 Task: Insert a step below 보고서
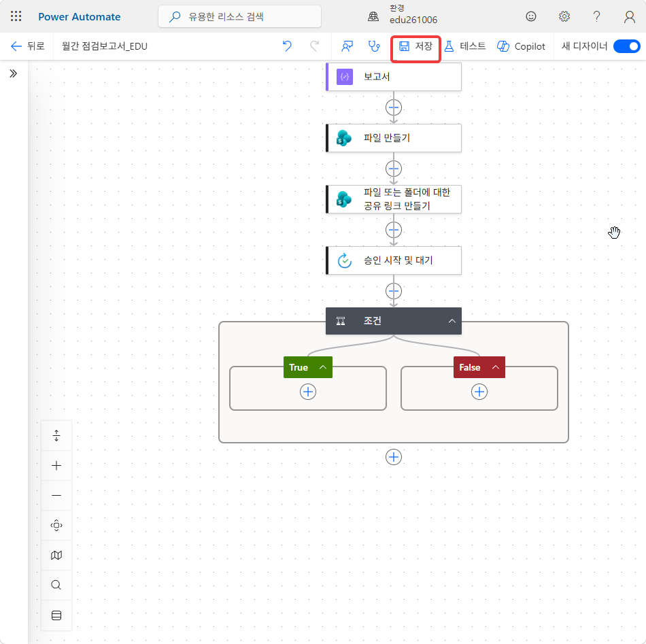[x=394, y=107]
